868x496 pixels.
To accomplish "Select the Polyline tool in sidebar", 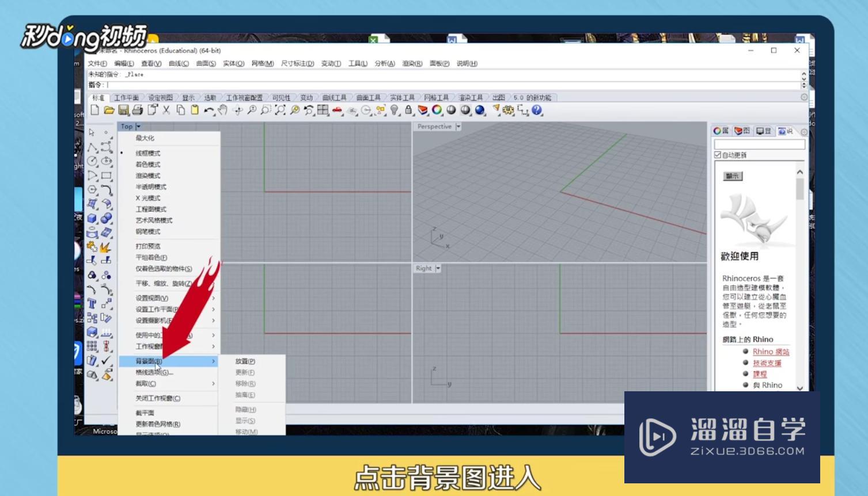I will (92, 147).
